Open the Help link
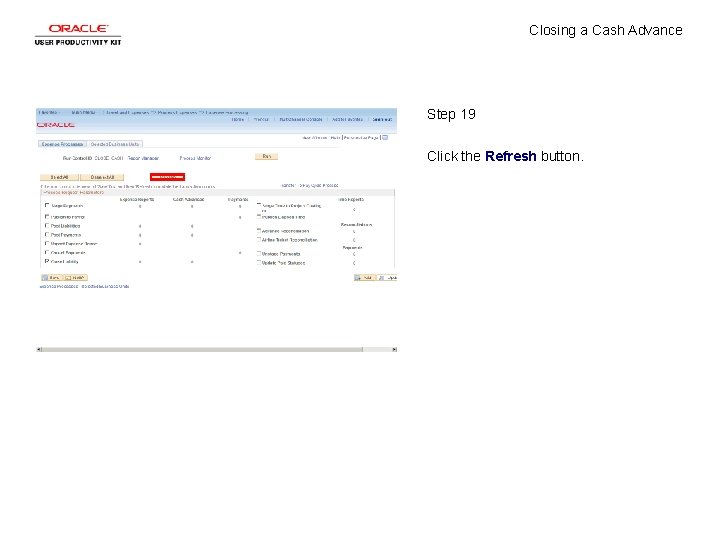 pos(335,137)
